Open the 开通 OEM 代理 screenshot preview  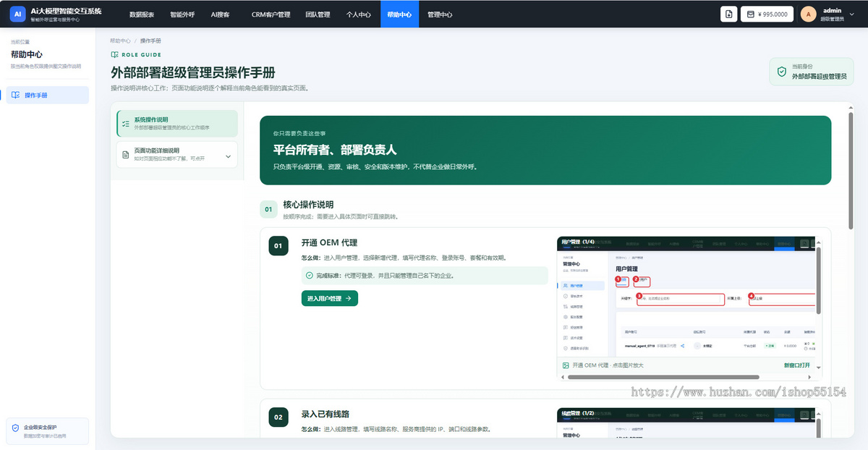tap(686, 297)
